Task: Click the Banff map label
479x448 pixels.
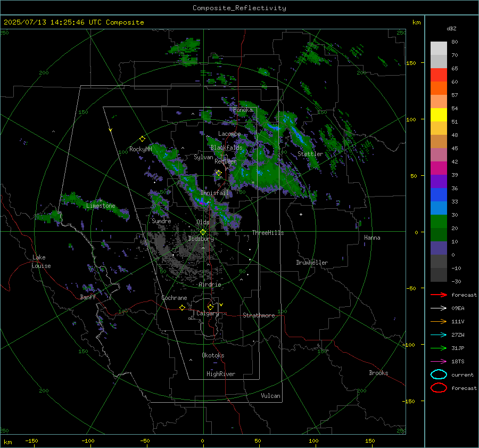Action: pyautogui.click(x=88, y=297)
